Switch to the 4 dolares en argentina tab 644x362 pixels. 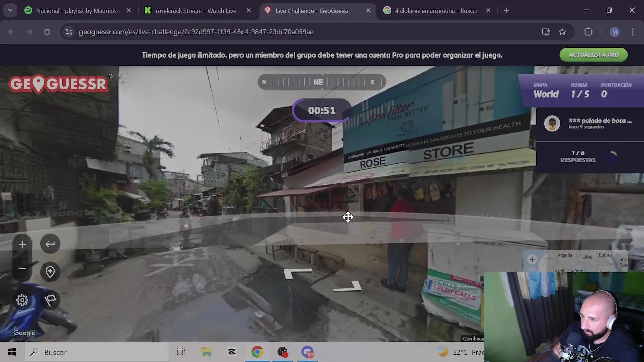click(437, 10)
